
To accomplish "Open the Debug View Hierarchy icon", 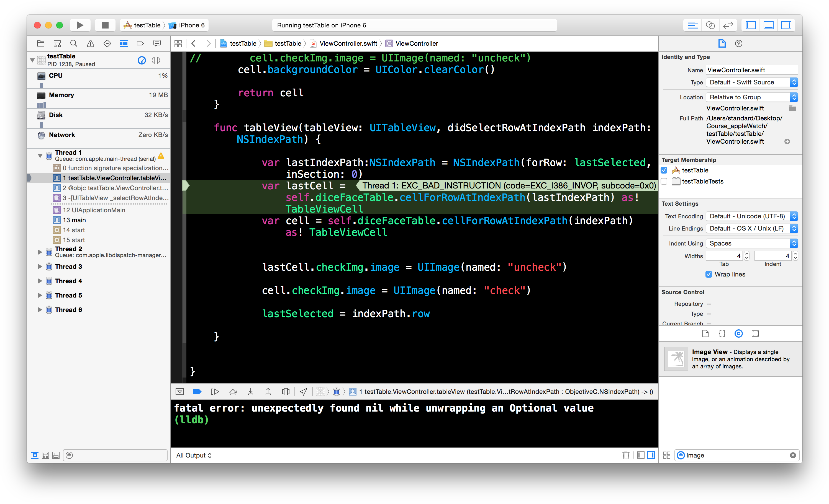I will click(x=286, y=392).
